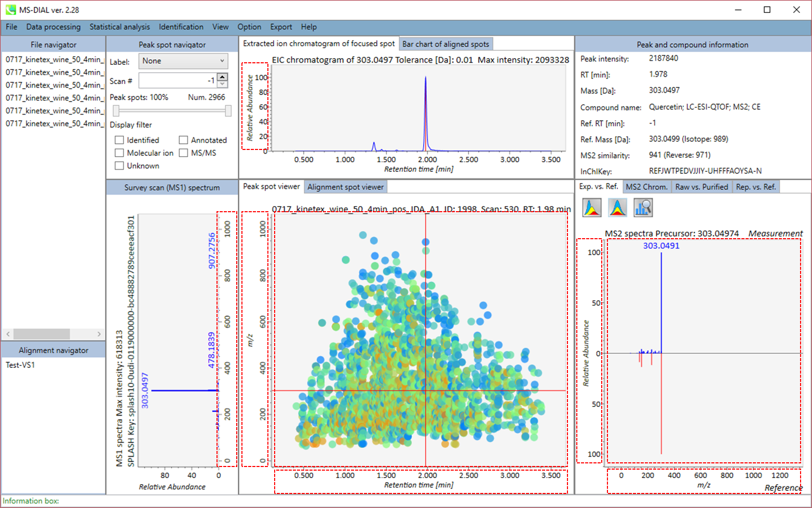Select Extracted ion chromatogram of focused spot tab

click(x=319, y=44)
